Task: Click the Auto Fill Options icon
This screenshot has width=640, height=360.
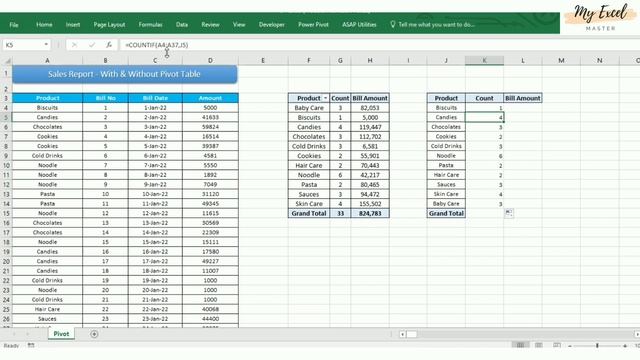Action: coord(509,213)
